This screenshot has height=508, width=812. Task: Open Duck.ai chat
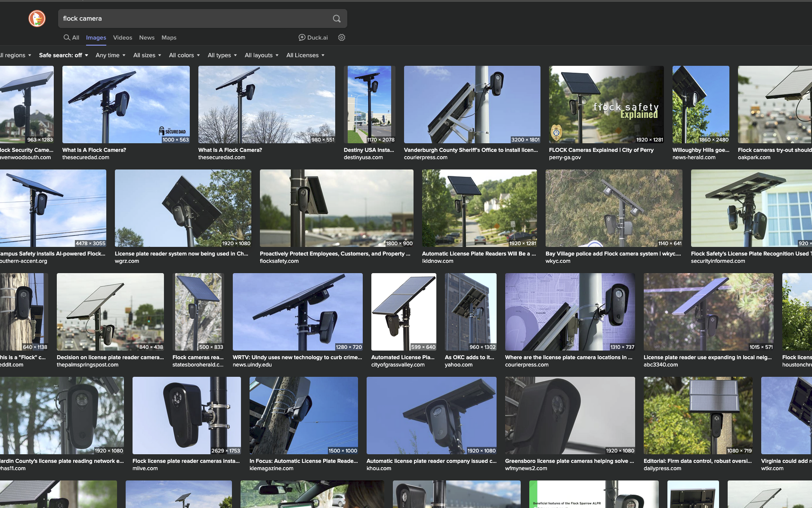click(313, 37)
